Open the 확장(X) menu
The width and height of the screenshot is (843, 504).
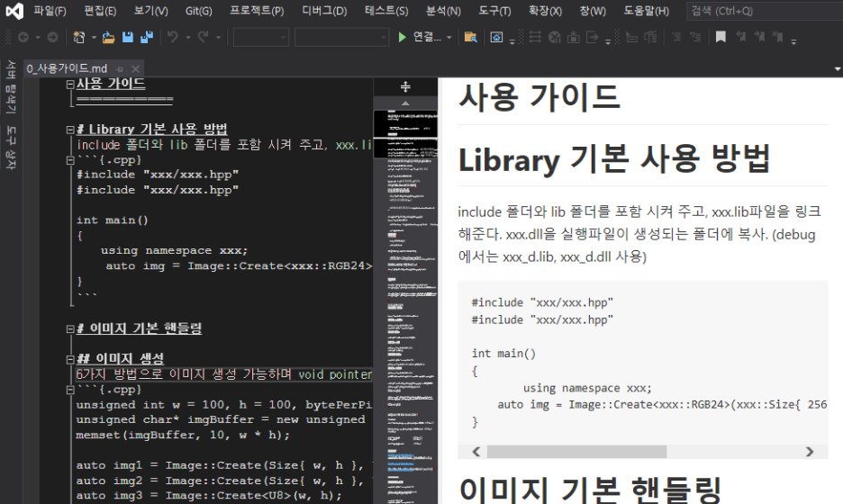click(545, 11)
